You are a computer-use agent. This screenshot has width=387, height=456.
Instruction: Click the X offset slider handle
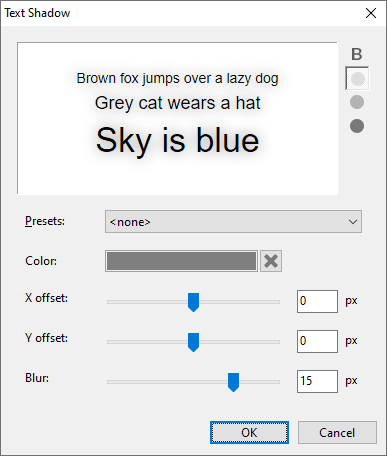click(x=193, y=302)
